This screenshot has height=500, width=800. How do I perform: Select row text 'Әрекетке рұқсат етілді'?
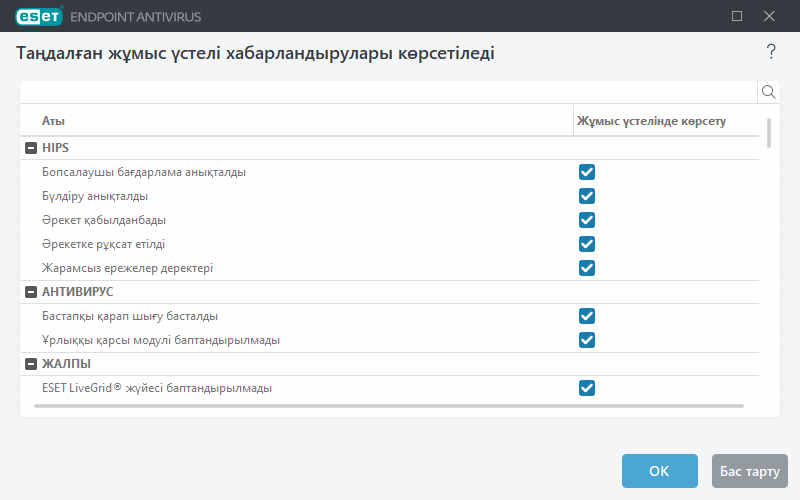(103, 244)
